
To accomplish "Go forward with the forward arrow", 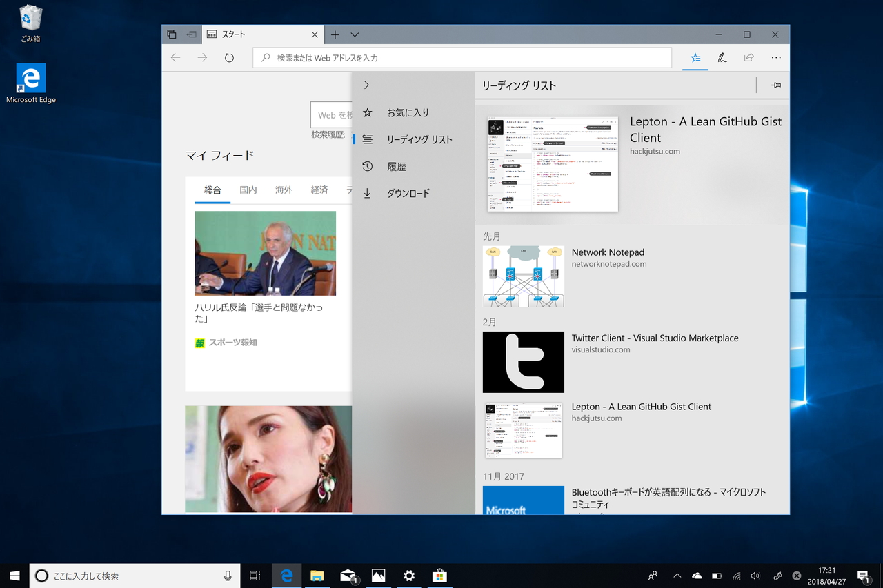I will tap(202, 58).
